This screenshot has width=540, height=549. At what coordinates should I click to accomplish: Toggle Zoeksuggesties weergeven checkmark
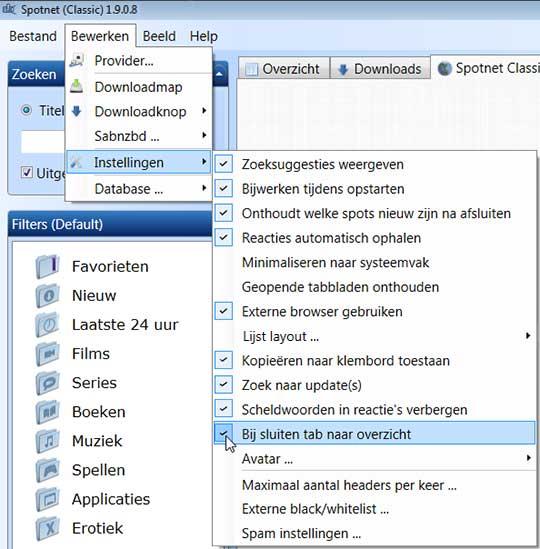[223, 164]
